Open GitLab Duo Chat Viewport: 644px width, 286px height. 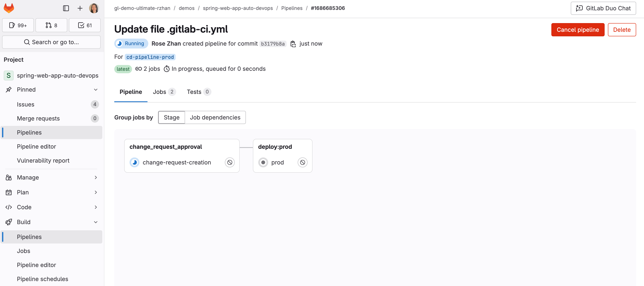(x=603, y=8)
